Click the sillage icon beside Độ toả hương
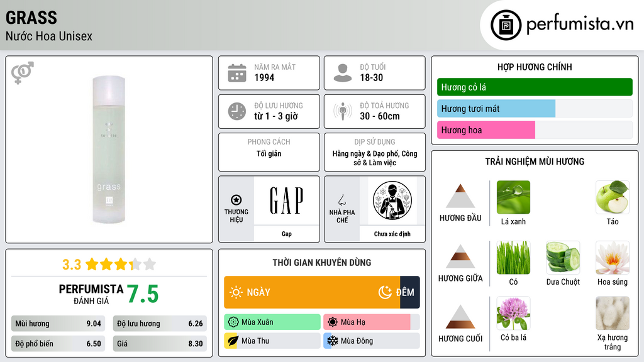The image size is (644, 362). coord(343,111)
